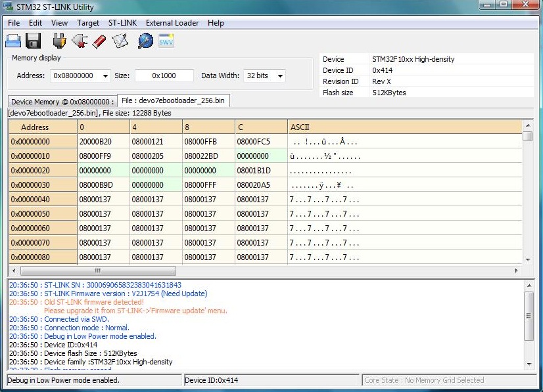Viewport: 543px width, 392px height.
Task: Click the horizontal scrollbar left arrow
Action: click(x=14, y=271)
